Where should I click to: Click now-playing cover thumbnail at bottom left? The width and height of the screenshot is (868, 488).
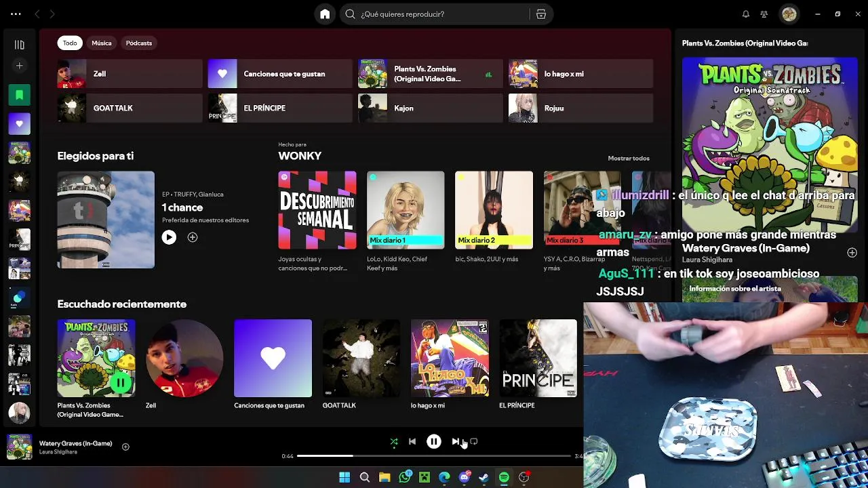(x=19, y=447)
